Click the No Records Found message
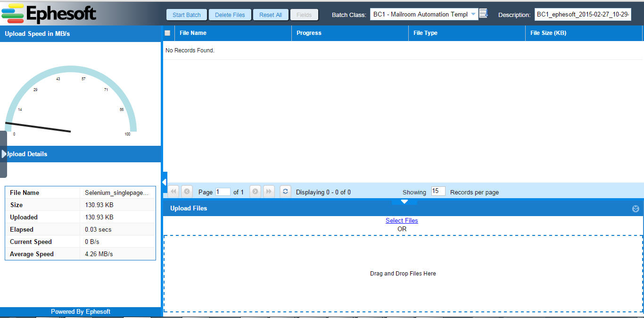 [190, 50]
